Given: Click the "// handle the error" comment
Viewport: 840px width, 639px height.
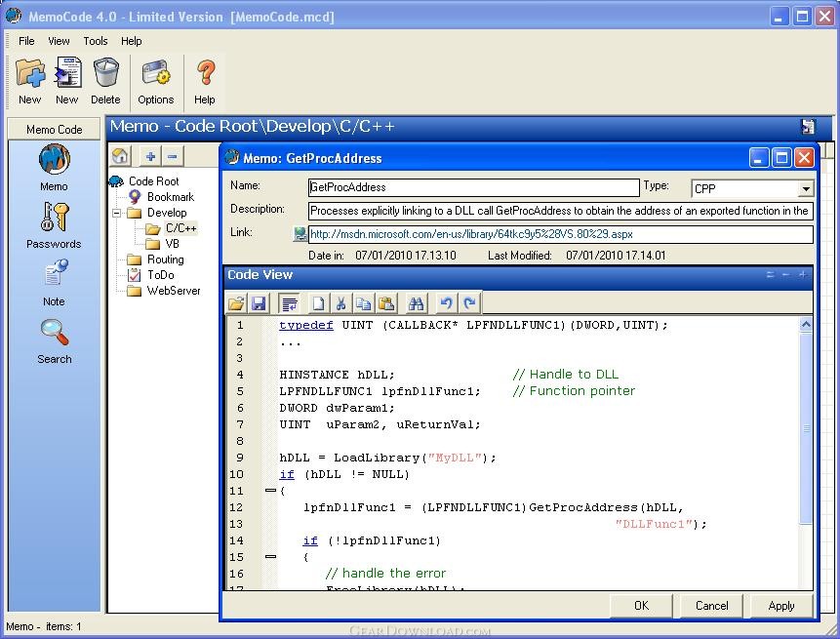Looking at the screenshot, I should click(x=385, y=574).
